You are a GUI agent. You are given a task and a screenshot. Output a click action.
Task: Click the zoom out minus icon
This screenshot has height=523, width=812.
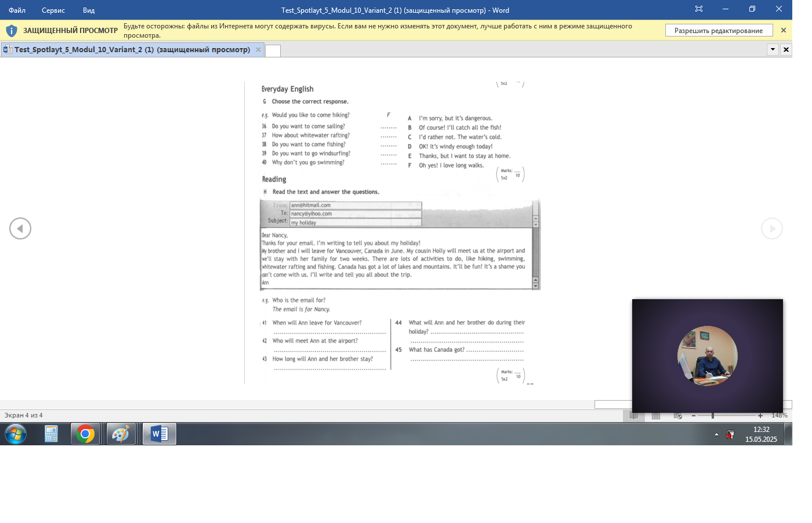pyautogui.click(x=694, y=416)
